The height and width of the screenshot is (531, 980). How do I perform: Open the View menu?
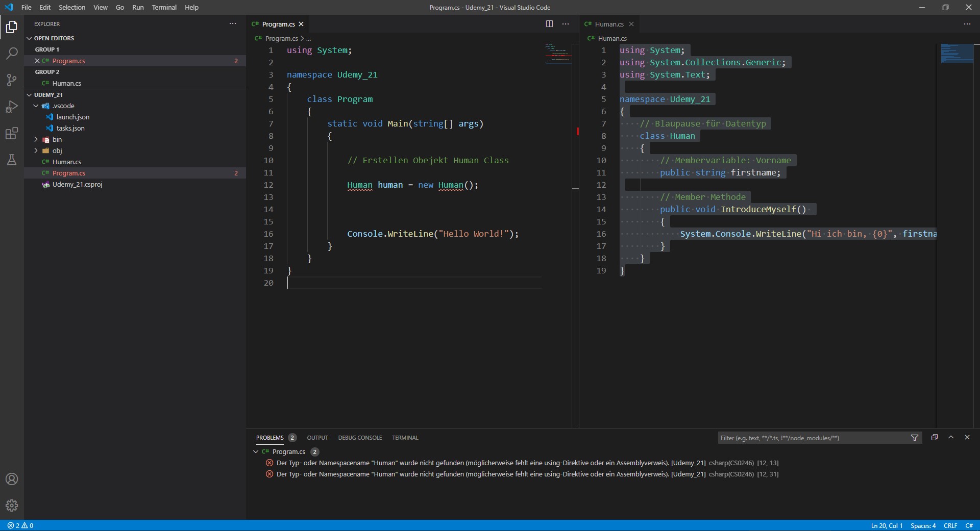click(101, 7)
